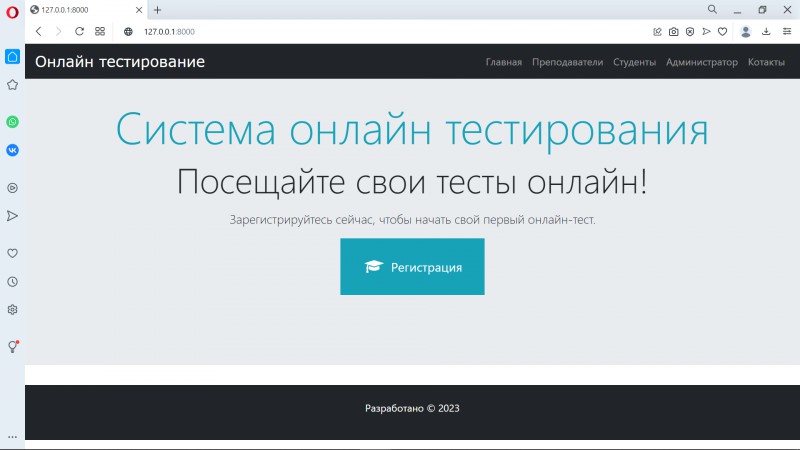Open the easy setup sliders icon

787,32
